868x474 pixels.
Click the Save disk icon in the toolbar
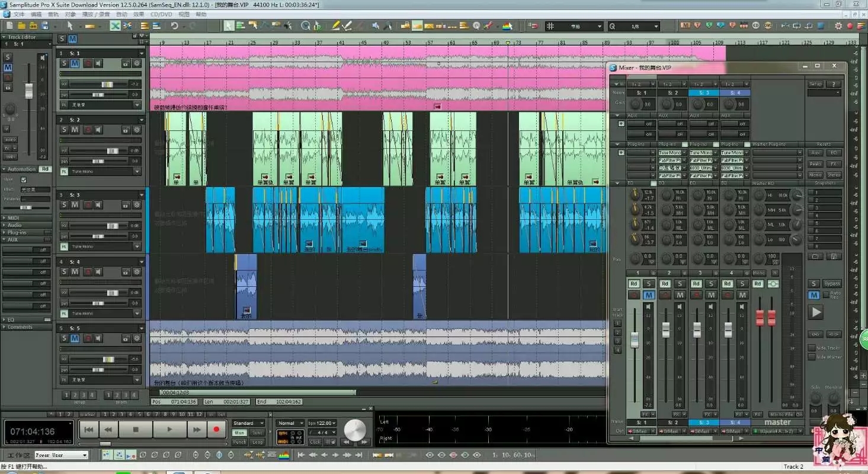45,26
